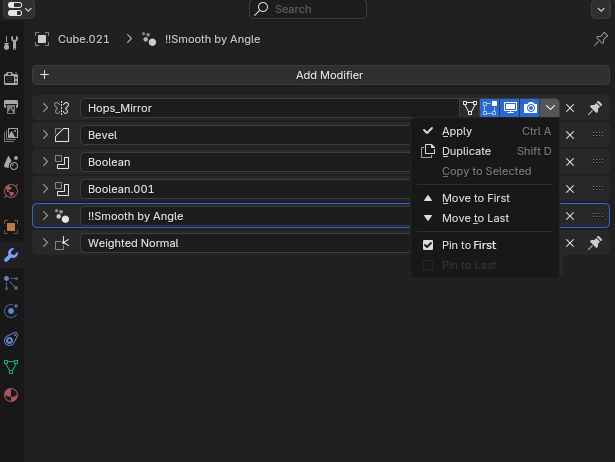
Task: Open the World properties tab
Action: tap(11, 191)
